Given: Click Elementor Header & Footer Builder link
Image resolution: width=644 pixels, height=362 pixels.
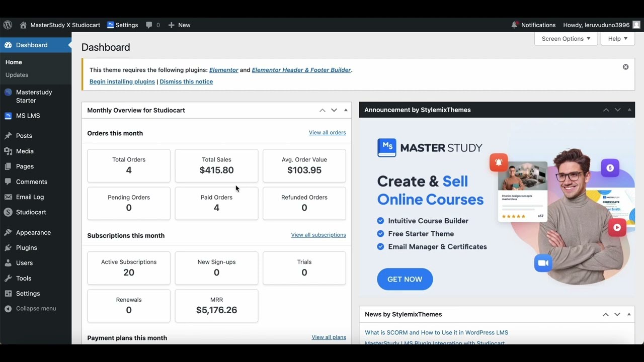Looking at the screenshot, I should click(x=301, y=70).
